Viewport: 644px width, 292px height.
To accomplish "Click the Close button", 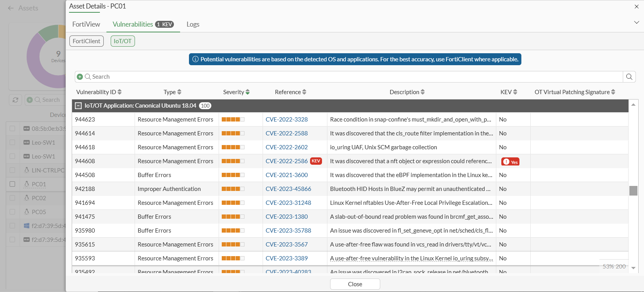I will coord(355,284).
